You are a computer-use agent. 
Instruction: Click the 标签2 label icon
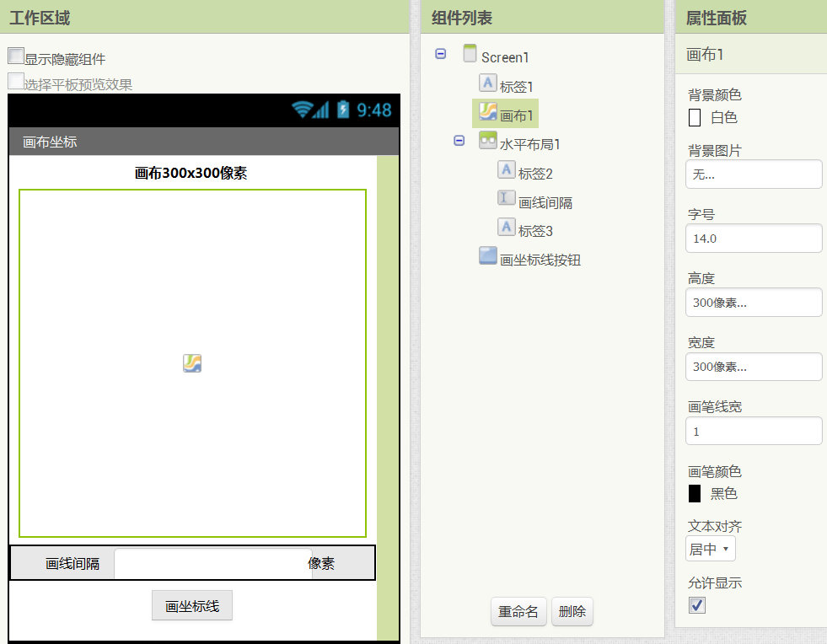(x=506, y=169)
